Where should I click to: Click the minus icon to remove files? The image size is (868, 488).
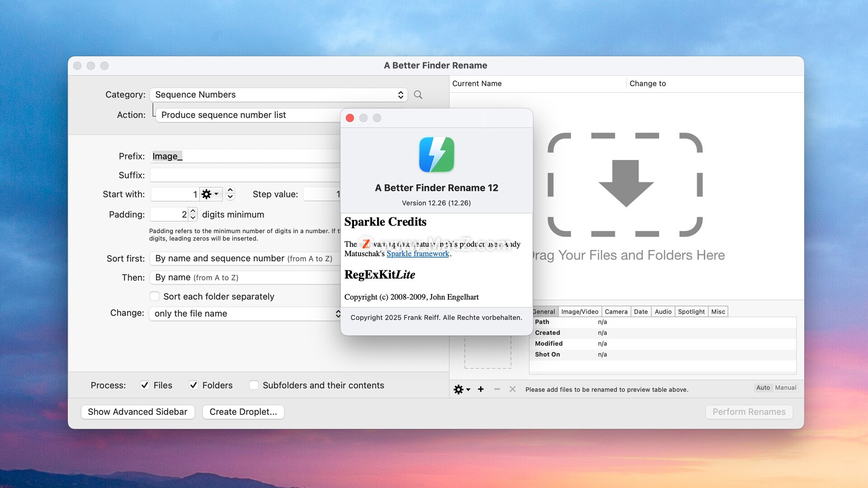497,389
